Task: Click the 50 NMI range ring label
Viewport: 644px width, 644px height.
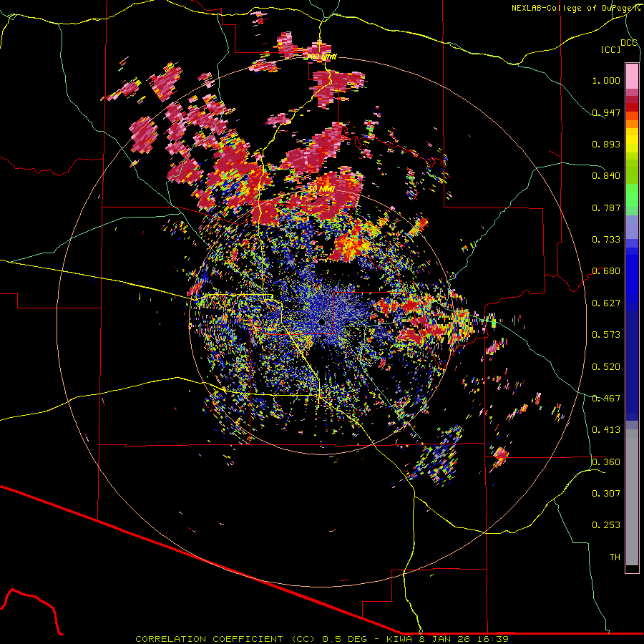Action: (x=321, y=190)
